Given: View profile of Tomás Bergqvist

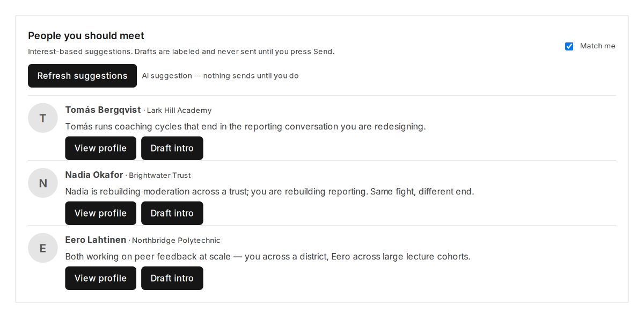Looking at the screenshot, I should coord(100,148).
